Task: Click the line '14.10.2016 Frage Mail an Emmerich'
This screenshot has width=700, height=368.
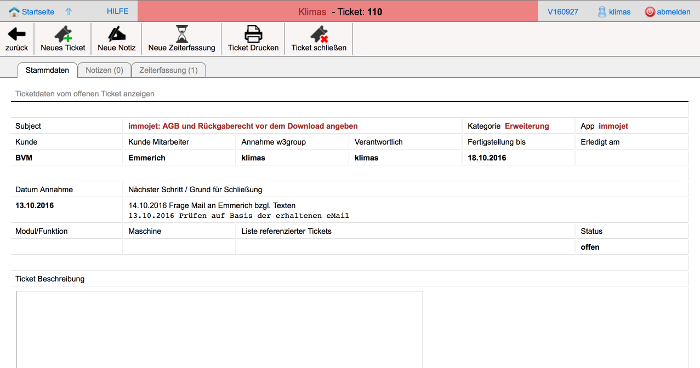Action: pyautogui.click(x=212, y=205)
